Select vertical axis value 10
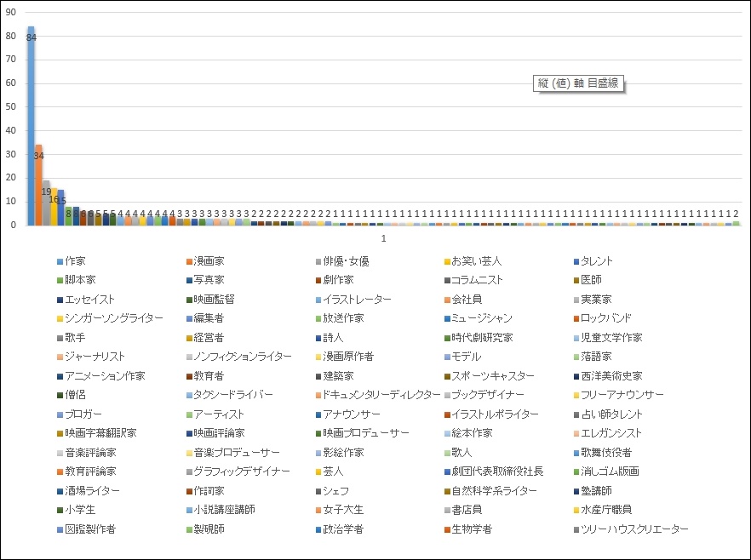This screenshot has width=751, height=560. click(x=10, y=202)
